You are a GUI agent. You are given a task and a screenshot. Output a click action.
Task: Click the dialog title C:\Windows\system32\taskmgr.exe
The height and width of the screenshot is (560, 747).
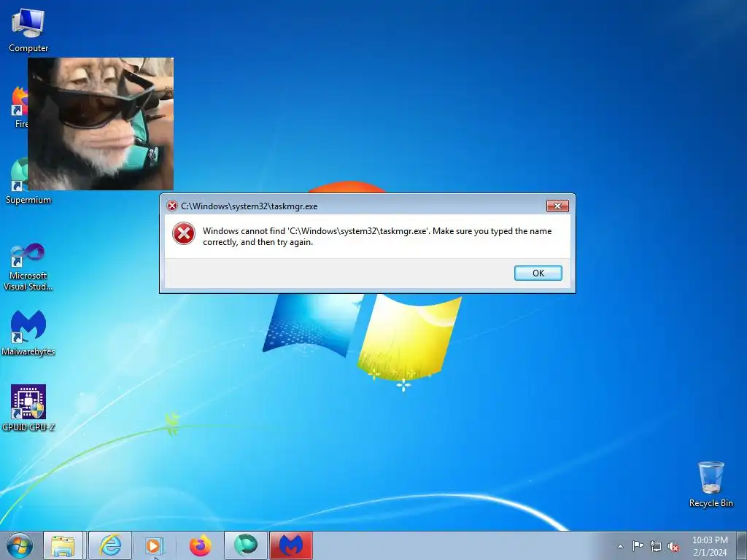coord(249,206)
